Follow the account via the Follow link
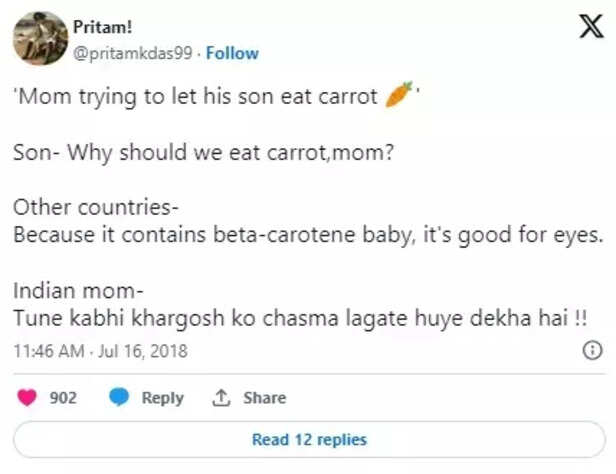Viewport: 616px width, 474px height. [x=232, y=53]
